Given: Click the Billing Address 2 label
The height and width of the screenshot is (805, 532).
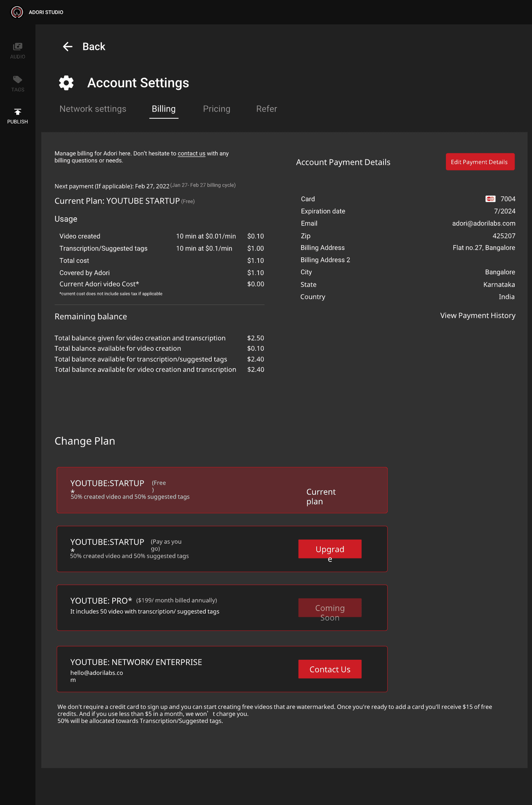Looking at the screenshot, I should pyautogui.click(x=325, y=260).
